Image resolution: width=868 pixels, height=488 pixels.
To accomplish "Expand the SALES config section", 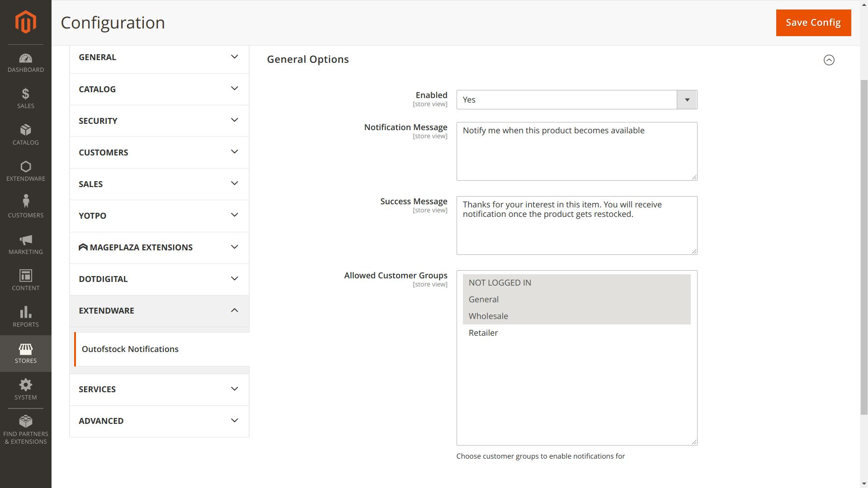I will (159, 184).
